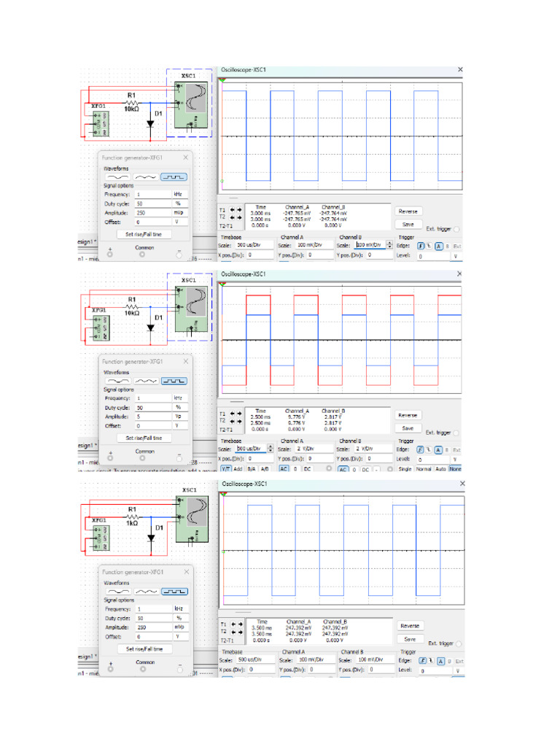
Task: Open kHz unit dropdown in generator below 1kΩ circuit
Action: point(181,609)
